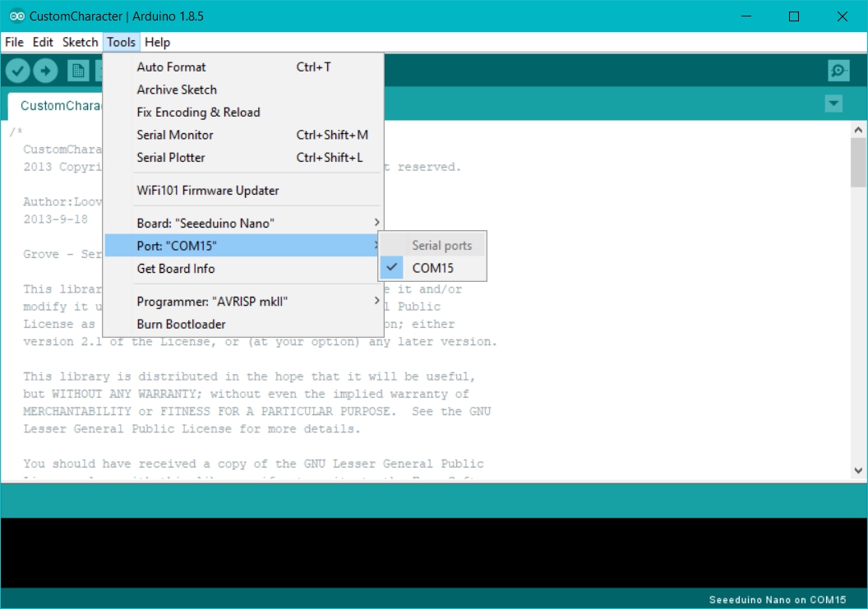
Task: Choose Archive Sketch
Action: (243, 90)
